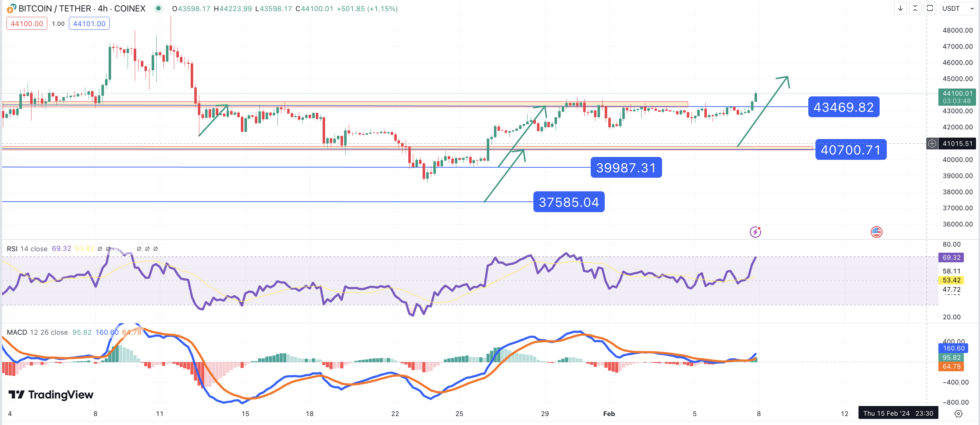Click the green market status dot
The height and width of the screenshot is (425, 980).
coord(158,8)
